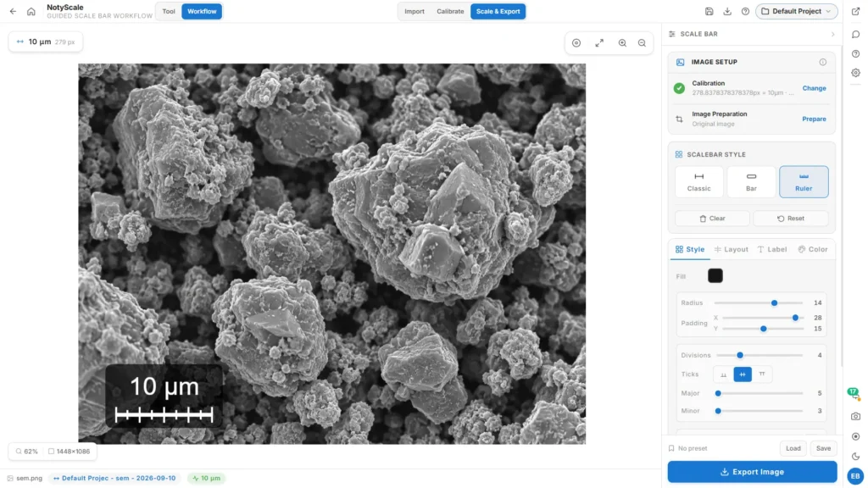Adjust the Minor tick slider
Viewport: 868px width, 488px height.
759,411
